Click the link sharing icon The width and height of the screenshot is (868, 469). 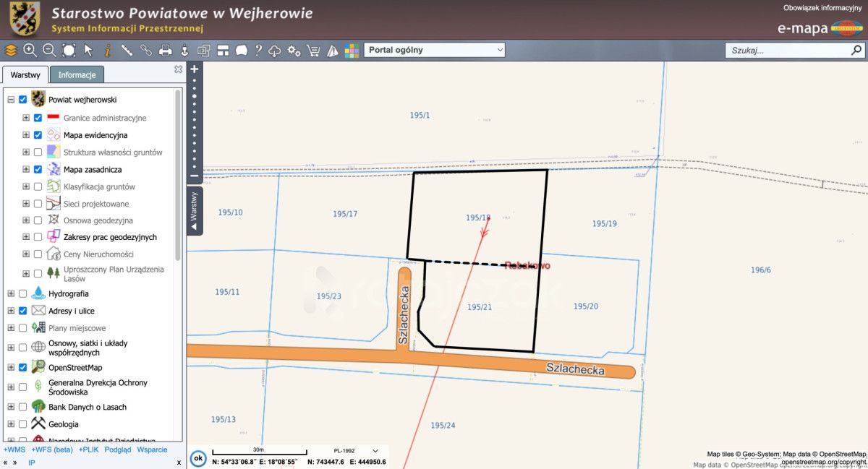[x=145, y=51]
